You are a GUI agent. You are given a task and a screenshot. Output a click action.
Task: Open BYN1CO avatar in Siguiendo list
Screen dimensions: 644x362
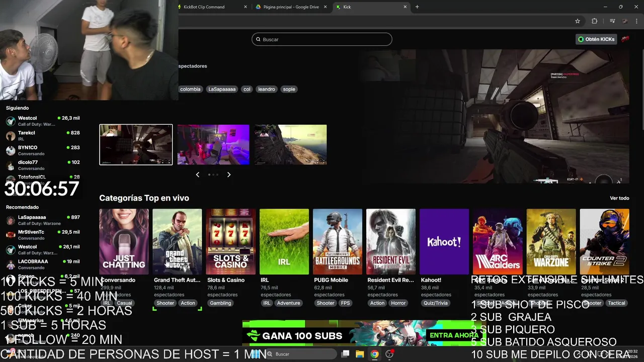(11, 150)
